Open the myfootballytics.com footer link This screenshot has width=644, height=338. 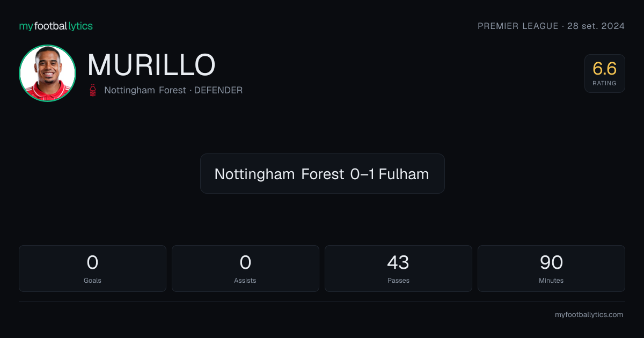point(589,315)
